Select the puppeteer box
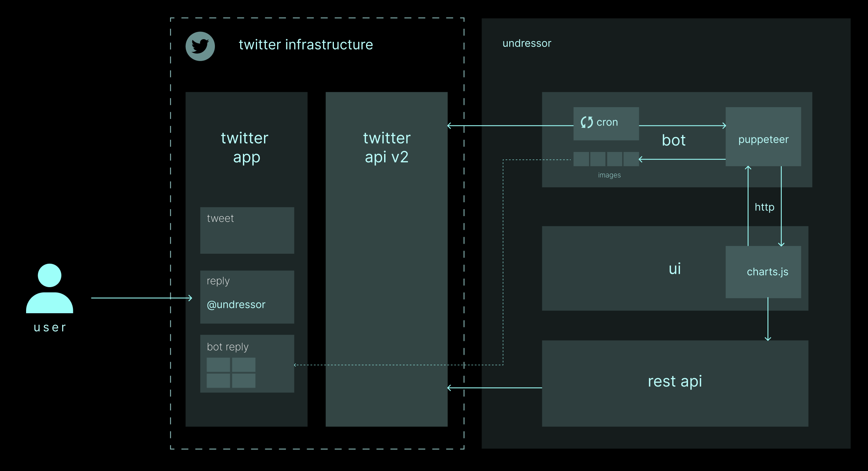The width and height of the screenshot is (868, 471). 763,139
